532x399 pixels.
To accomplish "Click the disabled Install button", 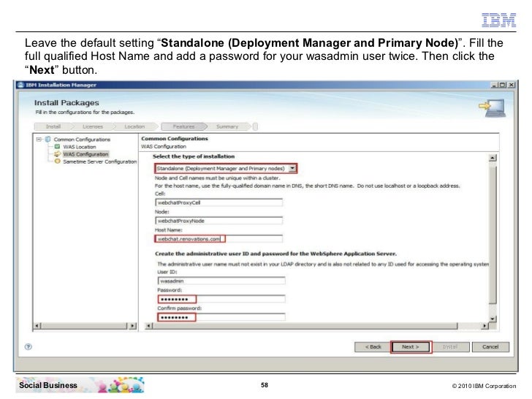I will tap(450, 346).
